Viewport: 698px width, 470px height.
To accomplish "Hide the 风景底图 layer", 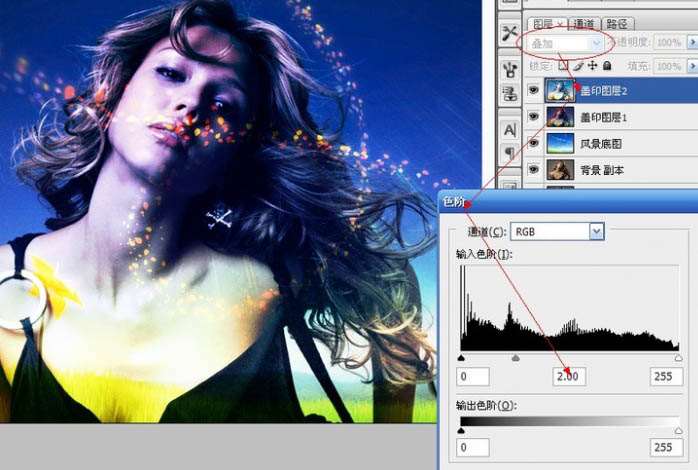I will [533, 143].
